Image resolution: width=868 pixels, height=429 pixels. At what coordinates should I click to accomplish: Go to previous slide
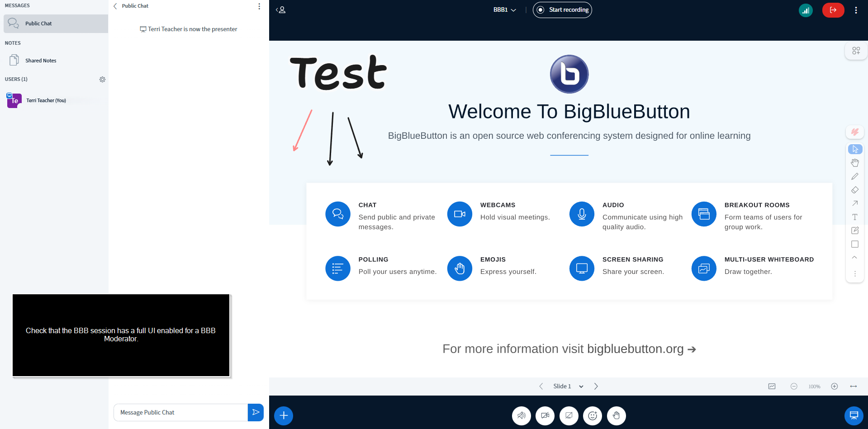coord(541,386)
